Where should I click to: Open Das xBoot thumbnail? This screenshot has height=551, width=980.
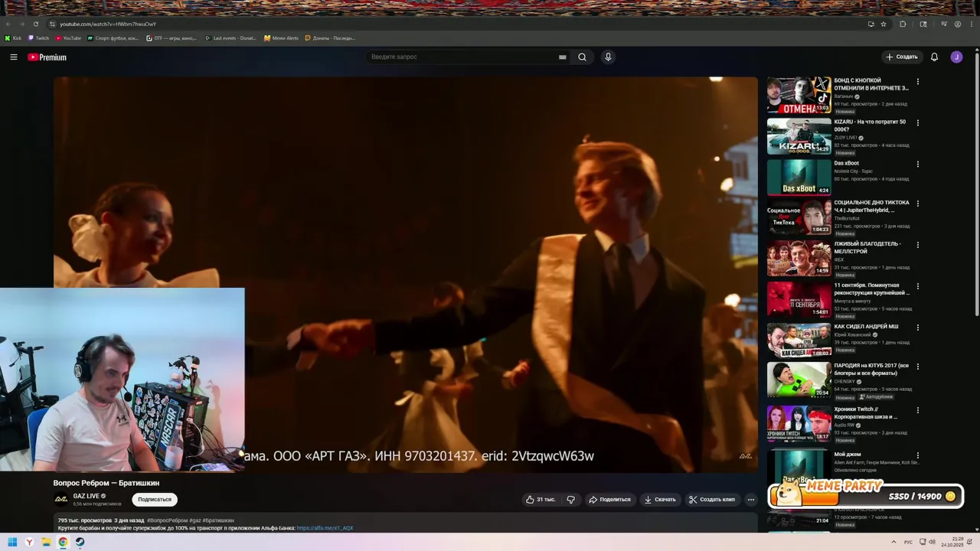pyautogui.click(x=799, y=178)
